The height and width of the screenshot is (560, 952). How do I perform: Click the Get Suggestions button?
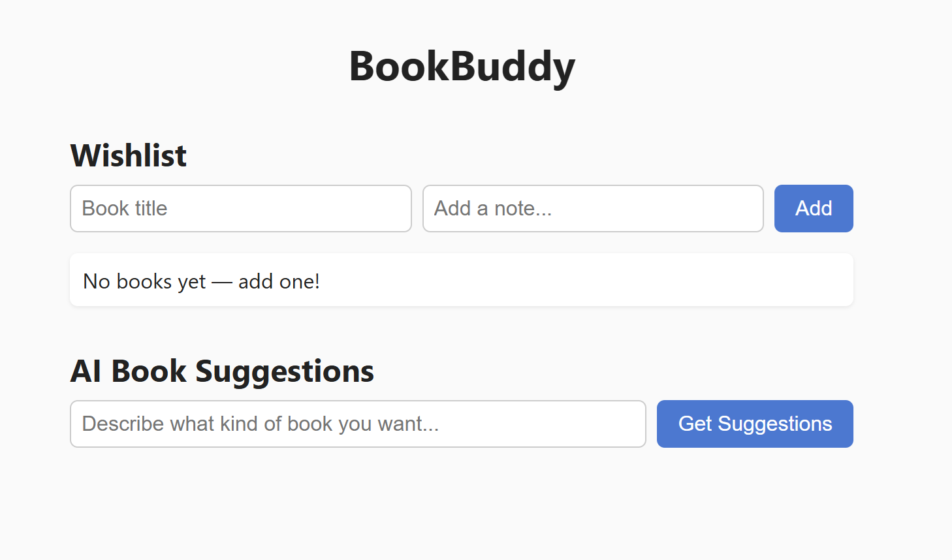point(755,424)
